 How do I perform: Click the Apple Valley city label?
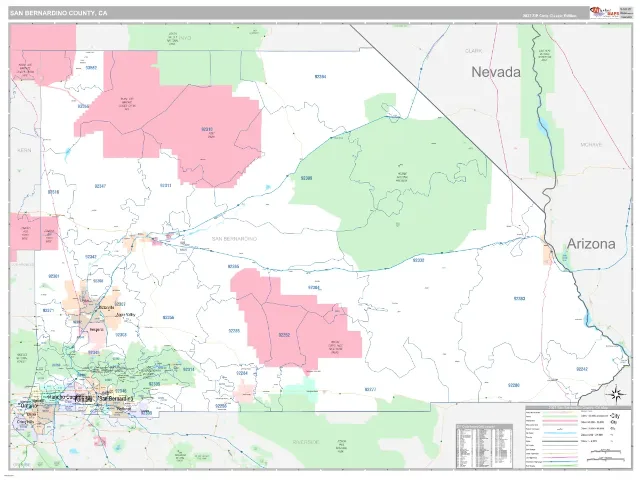click(125, 315)
